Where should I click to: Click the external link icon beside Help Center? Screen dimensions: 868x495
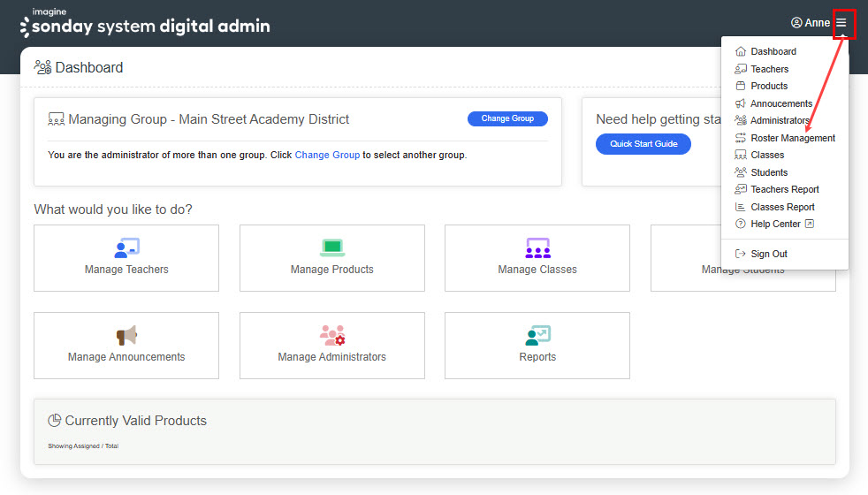point(810,224)
